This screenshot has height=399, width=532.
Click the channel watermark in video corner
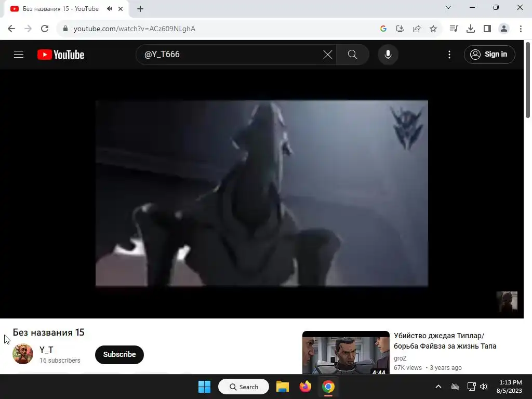507,301
